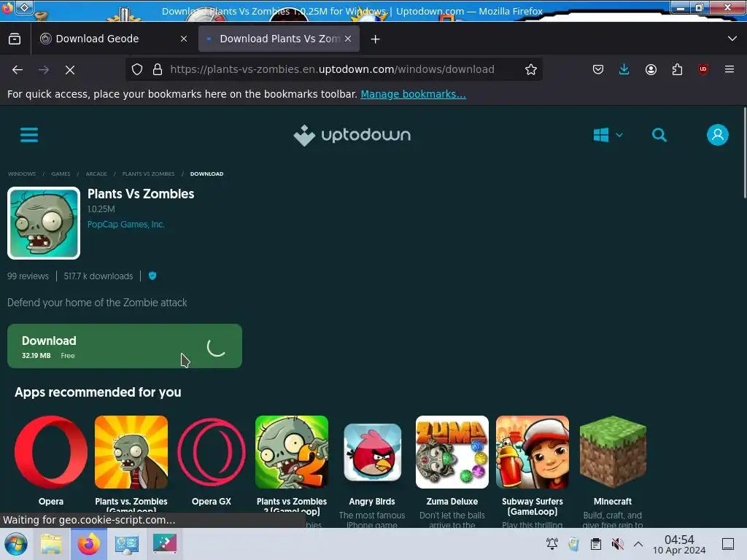Image resolution: width=747 pixels, height=560 pixels.
Task: Open the Uptodown search icon
Action: (x=659, y=135)
